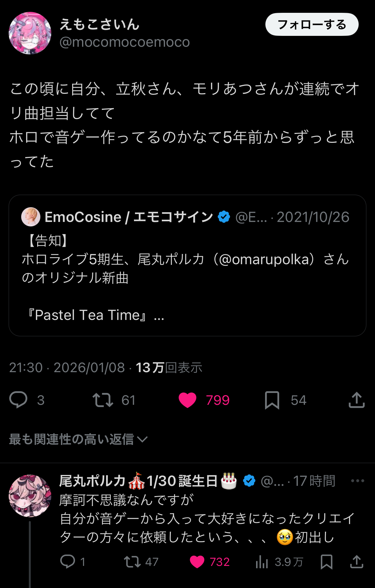The image size is (375, 588).
Task: Reply to 尾丸ポルカ's comment
Action: pyautogui.click(x=68, y=561)
